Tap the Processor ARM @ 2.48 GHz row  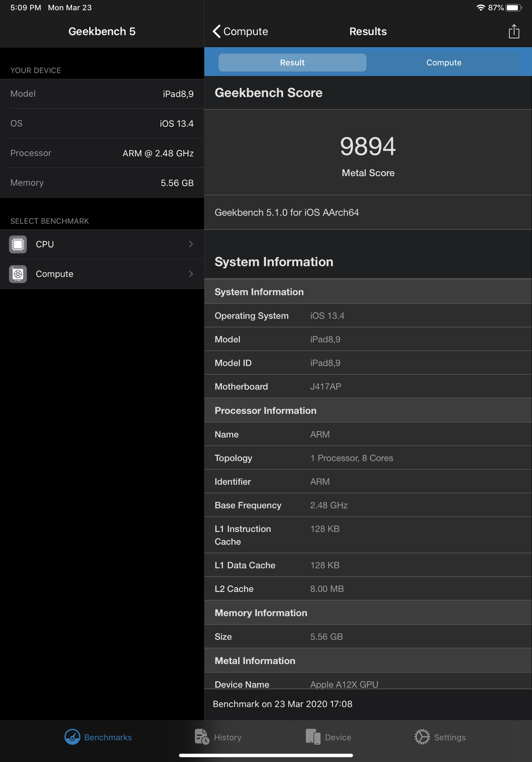[102, 153]
